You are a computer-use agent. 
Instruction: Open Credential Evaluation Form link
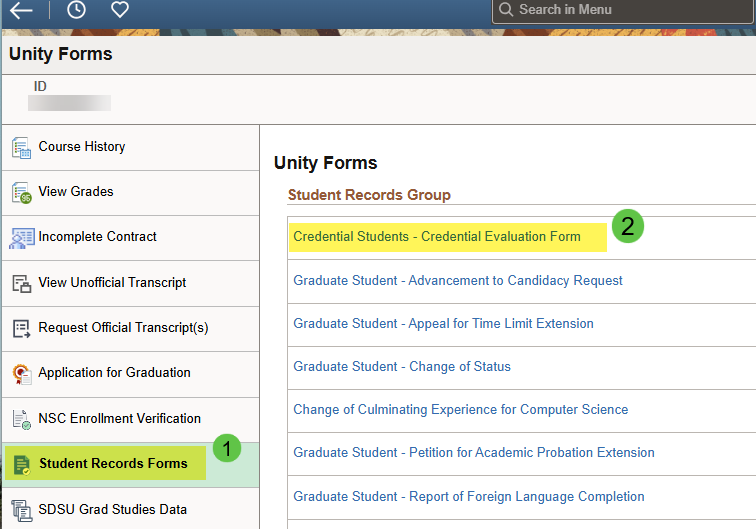437,237
